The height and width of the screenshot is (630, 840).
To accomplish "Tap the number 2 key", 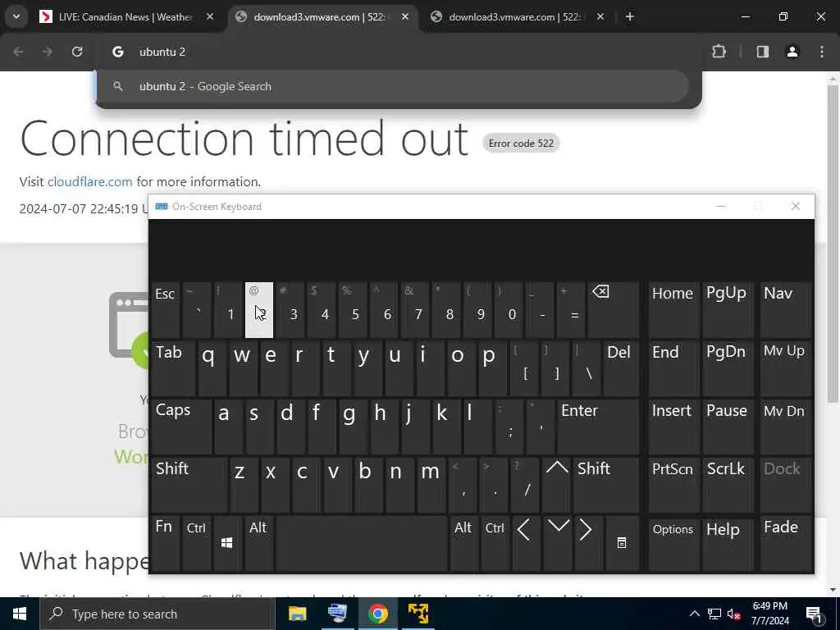I will (x=259, y=309).
